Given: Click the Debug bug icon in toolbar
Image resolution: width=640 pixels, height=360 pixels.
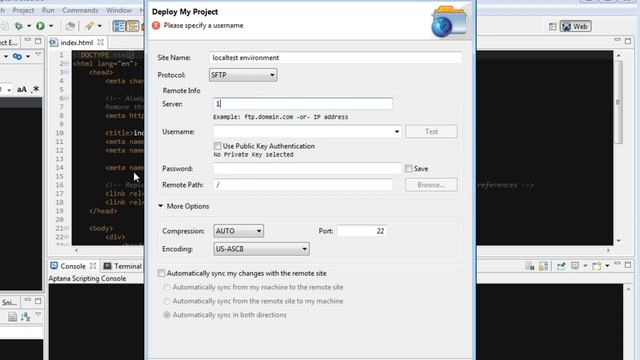Looking at the screenshot, I should (x=18, y=26).
